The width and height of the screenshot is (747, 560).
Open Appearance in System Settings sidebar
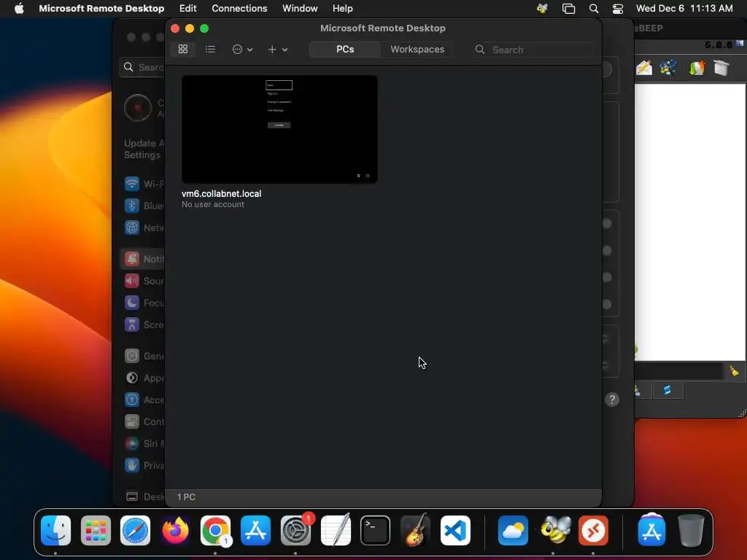(143, 378)
